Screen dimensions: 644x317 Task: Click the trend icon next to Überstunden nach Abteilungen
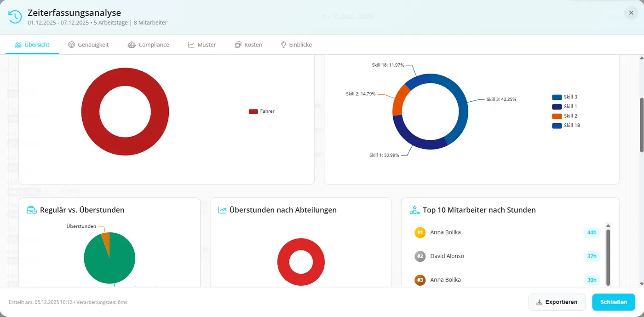221,210
